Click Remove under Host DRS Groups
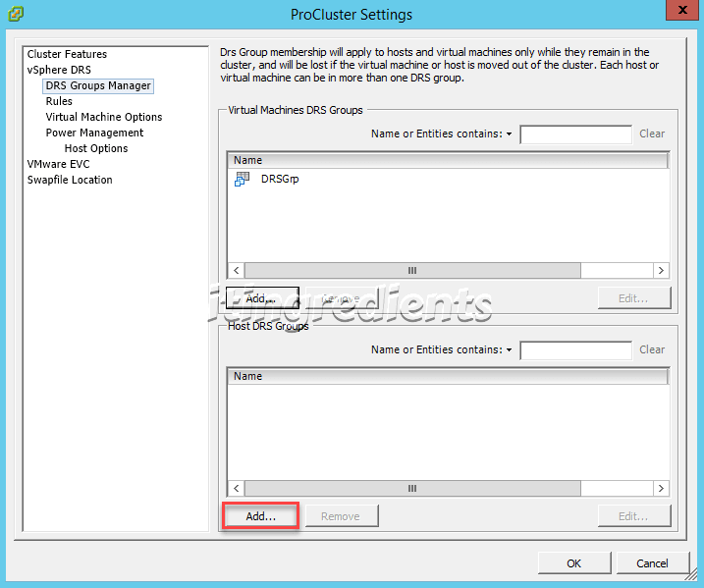704x588 pixels. coord(342,516)
